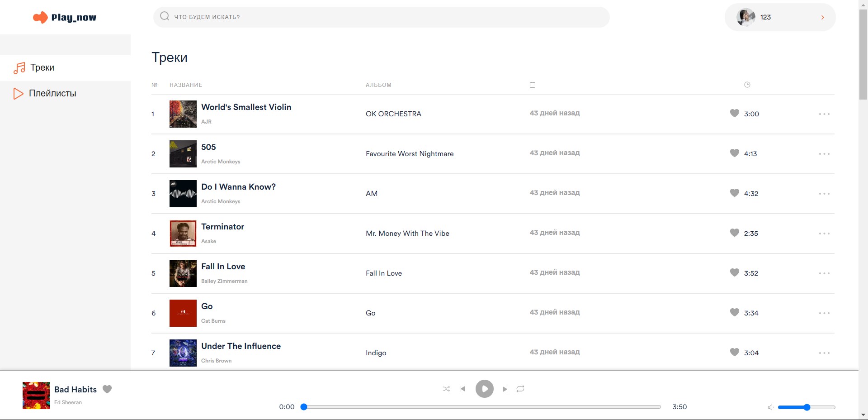Mute using the speaker volume icon
868x420 pixels.
[x=770, y=407]
